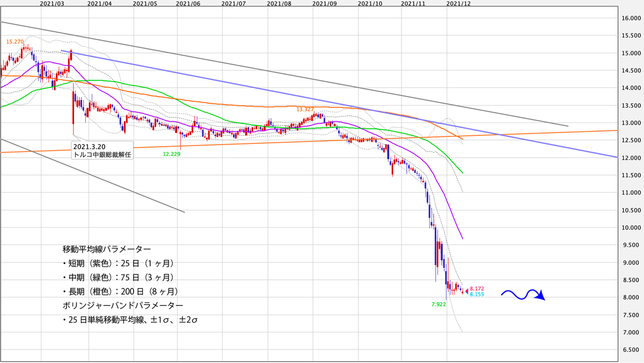The image size is (644, 363).
Task: Click the 16.000 price axis label
Action: 631,18
